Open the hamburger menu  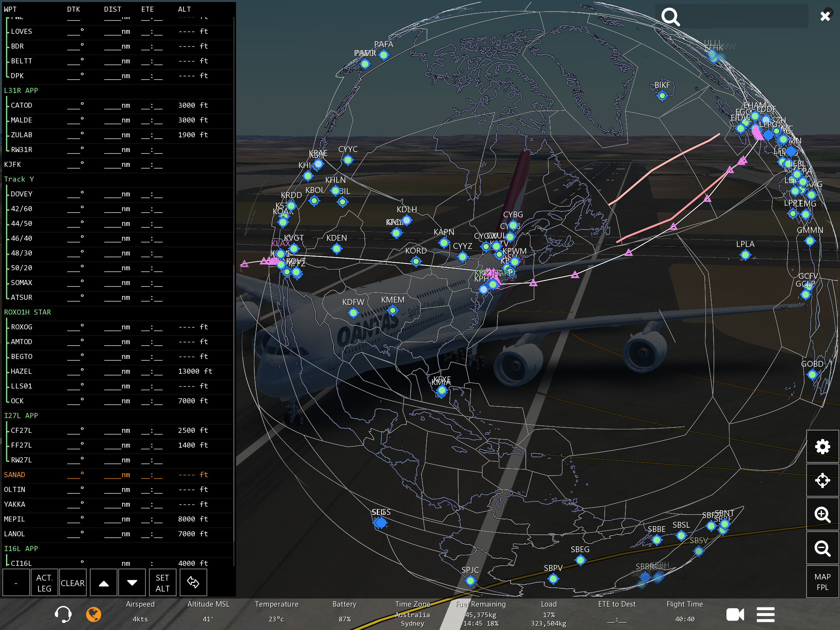coord(765,614)
